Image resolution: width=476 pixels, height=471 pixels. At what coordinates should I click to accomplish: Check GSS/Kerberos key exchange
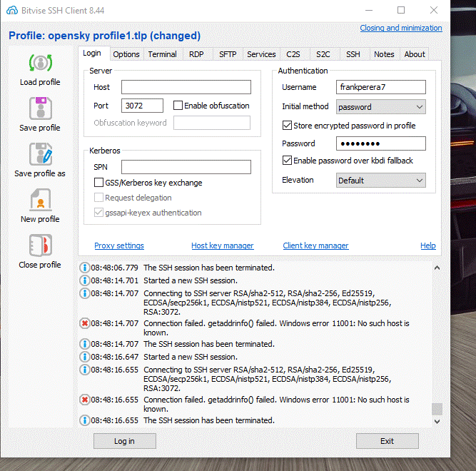pos(98,183)
